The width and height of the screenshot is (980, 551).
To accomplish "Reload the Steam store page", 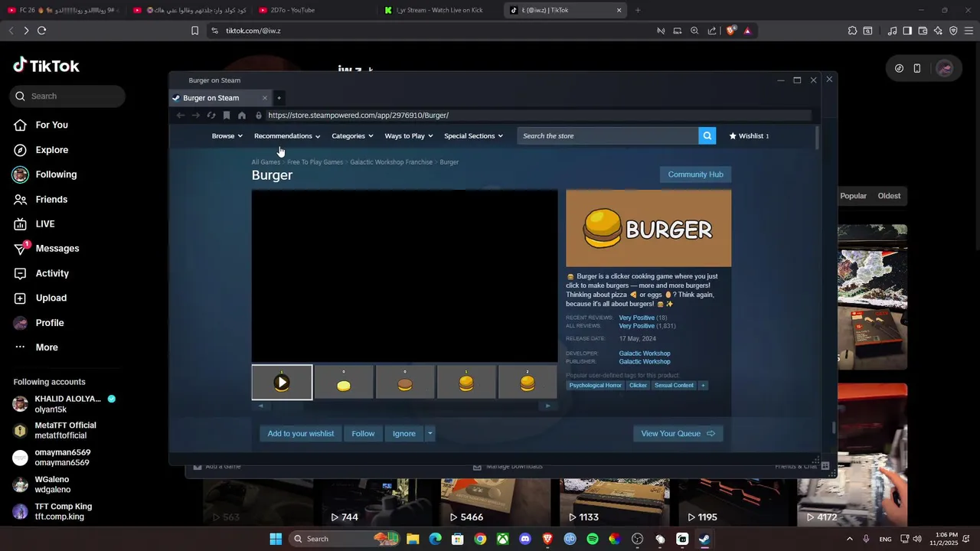I will [211, 116].
